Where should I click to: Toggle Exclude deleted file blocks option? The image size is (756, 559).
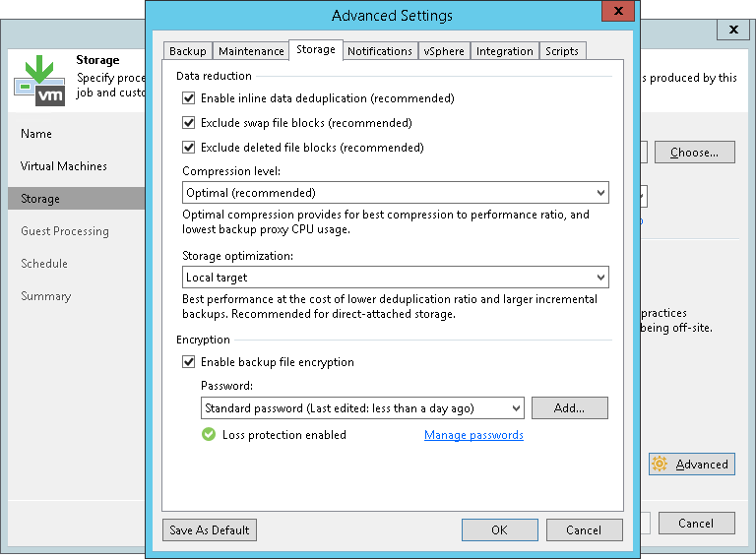point(189,148)
